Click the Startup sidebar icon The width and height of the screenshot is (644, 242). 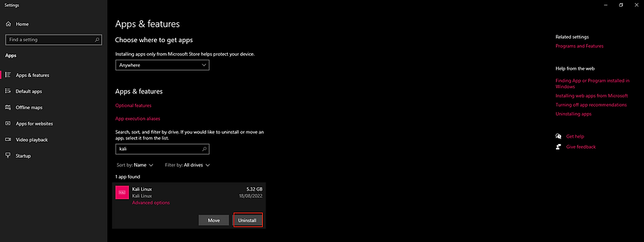tap(8, 156)
